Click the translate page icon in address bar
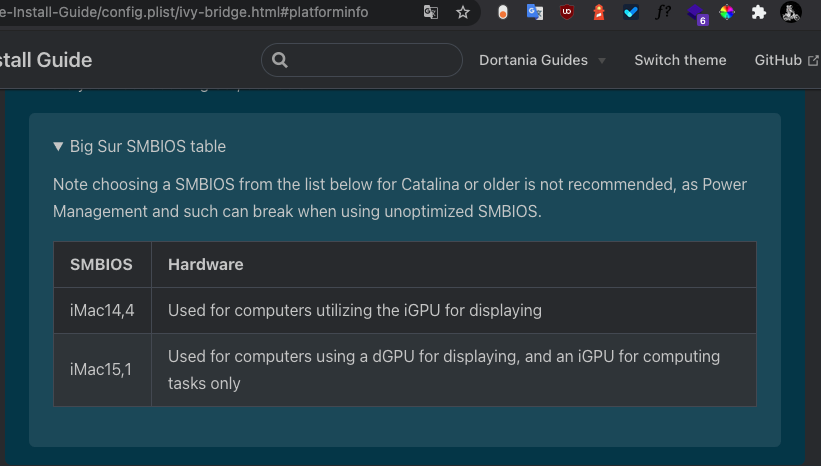This screenshot has width=821, height=466. pyautogui.click(x=431, y=13)
